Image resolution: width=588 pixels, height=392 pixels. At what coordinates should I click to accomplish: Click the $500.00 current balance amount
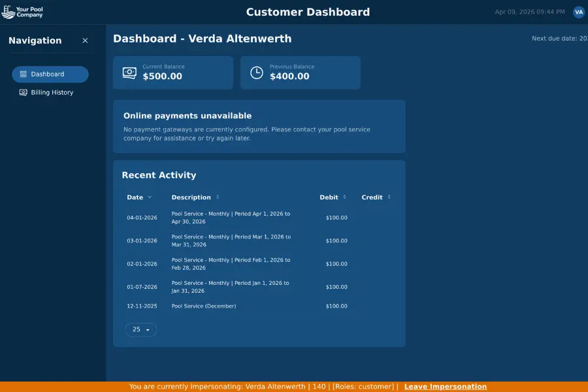pos(163,76)
